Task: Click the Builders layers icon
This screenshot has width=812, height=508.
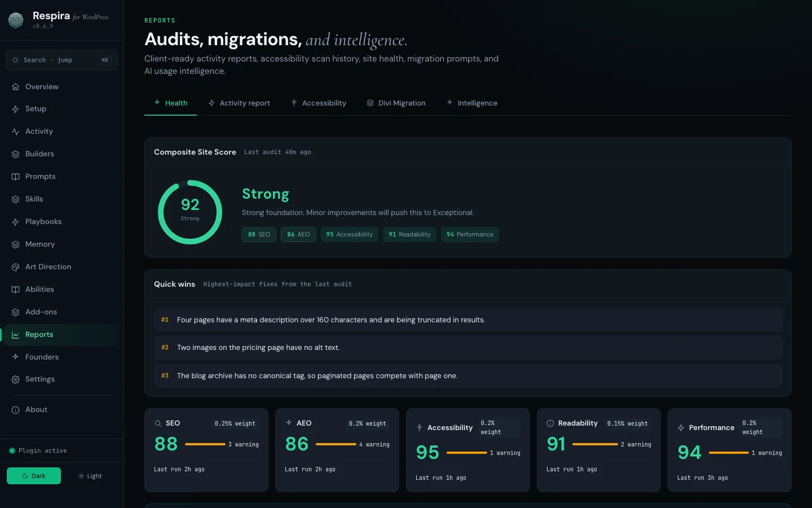Action: (15, 154)
